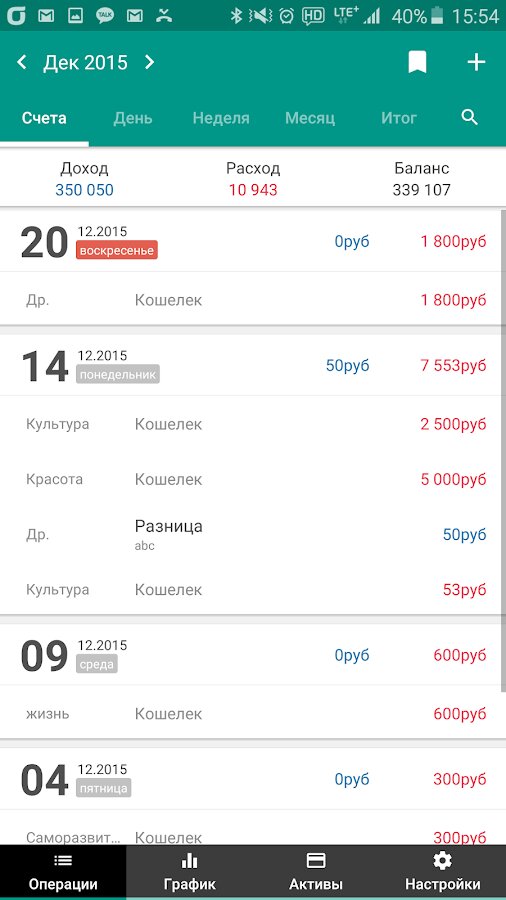
Task: Open the Активы assets tab
Action: tap(316, 872)
